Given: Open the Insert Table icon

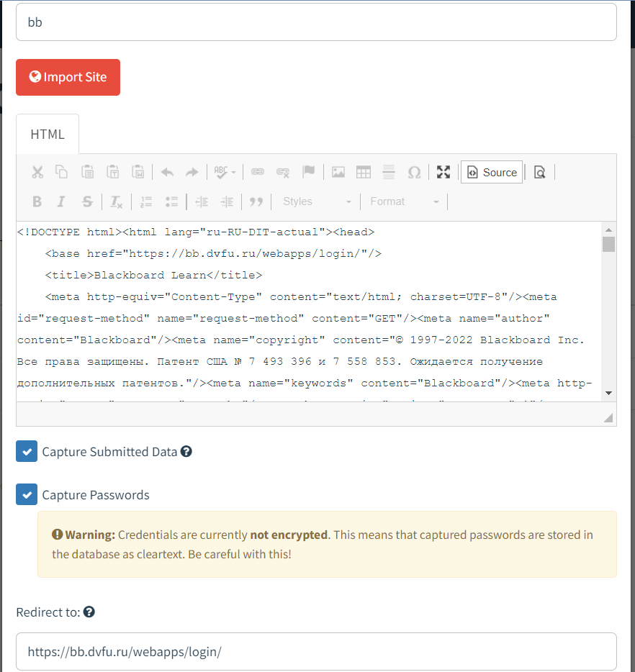Looking at the screenshot, I should tap(364, 172).
